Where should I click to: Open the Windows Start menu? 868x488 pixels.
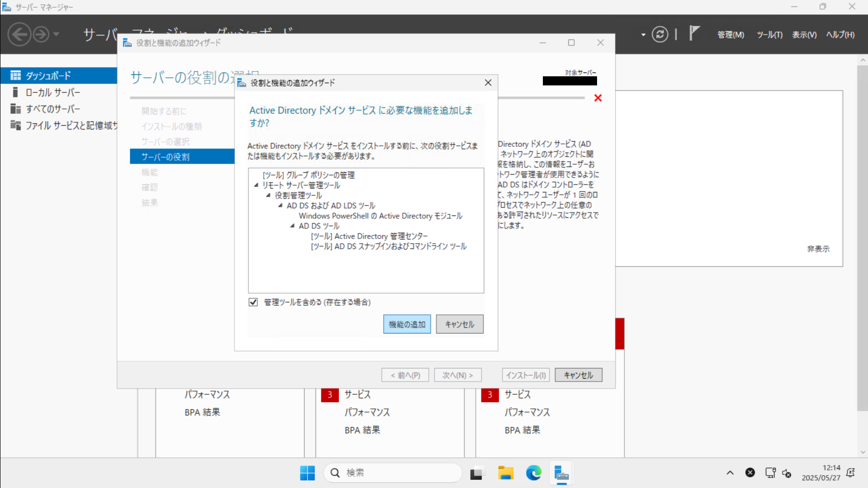(307, 473)
